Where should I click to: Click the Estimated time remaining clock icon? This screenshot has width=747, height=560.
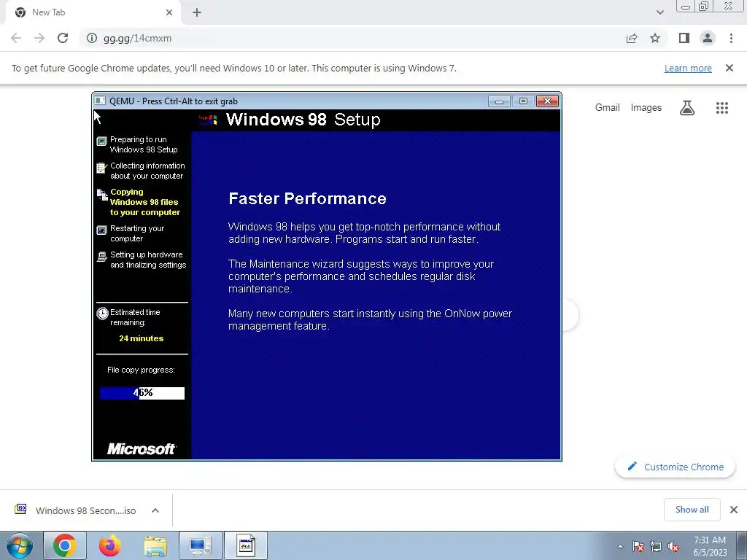[x=102, y=313]
